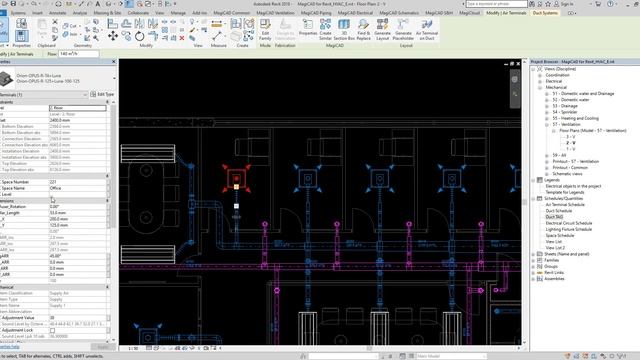Viewport: 640px width, 360px height.
Task: Collapse the Mechanical node in Project Browser
Action: (x=540, y=87)
